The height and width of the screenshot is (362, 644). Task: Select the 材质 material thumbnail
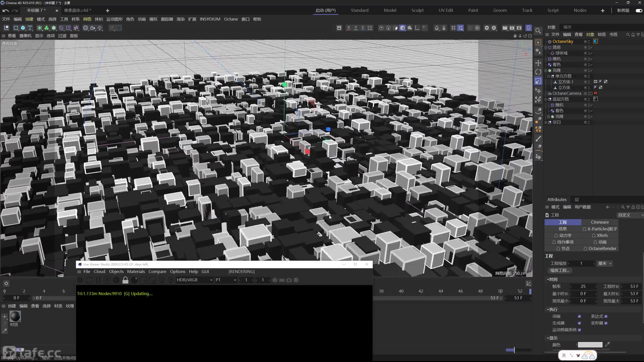[x=15, y=316]
